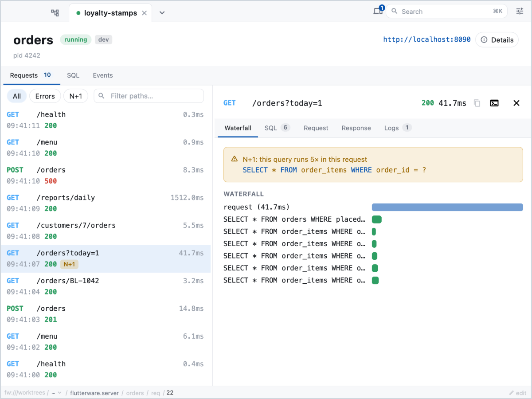Click the running status badge
Image resolution: width=532 pixels, height=399 pixels.
pos(76,39)
